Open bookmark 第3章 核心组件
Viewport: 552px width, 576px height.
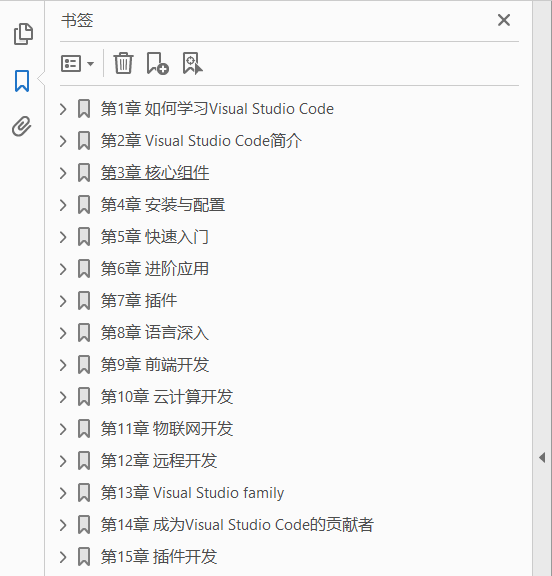tap(155, 173)
